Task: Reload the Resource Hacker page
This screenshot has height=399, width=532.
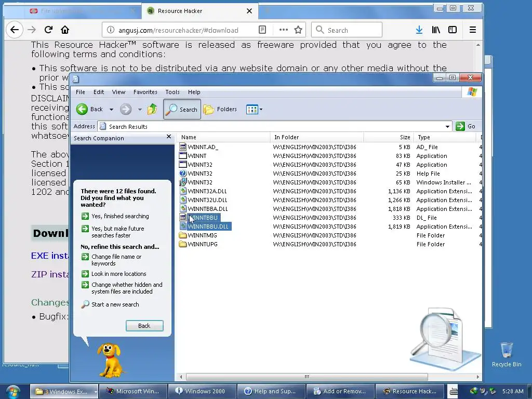Action: [48, 30]
